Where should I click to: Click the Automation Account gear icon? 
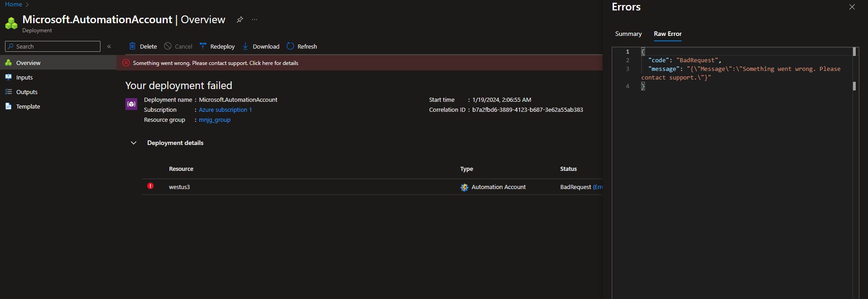pos(464,187)
